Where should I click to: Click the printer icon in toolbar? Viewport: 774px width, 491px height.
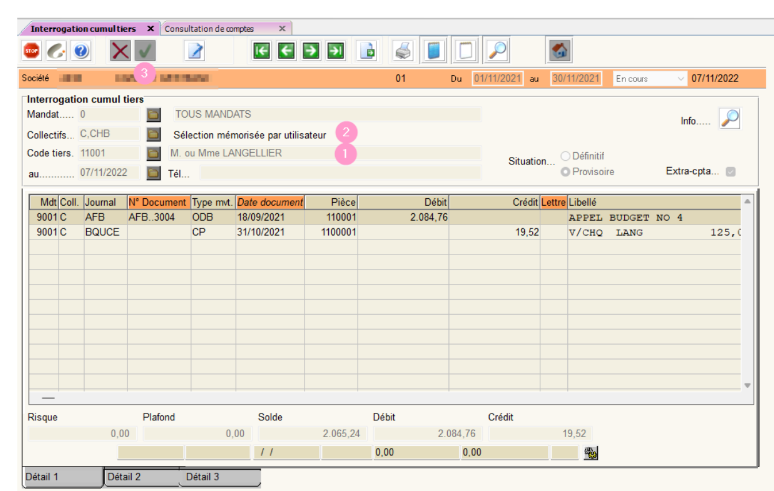point(402,50)
